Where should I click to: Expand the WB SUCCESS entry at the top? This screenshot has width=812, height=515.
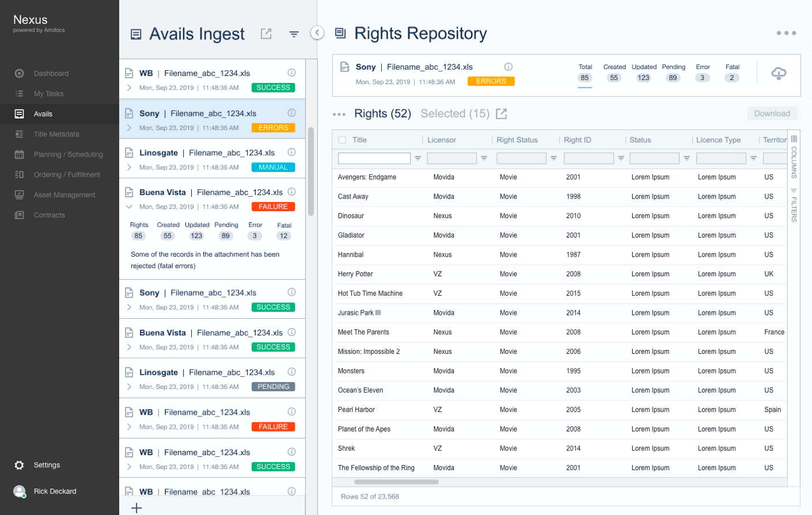[x=129, y=88]
